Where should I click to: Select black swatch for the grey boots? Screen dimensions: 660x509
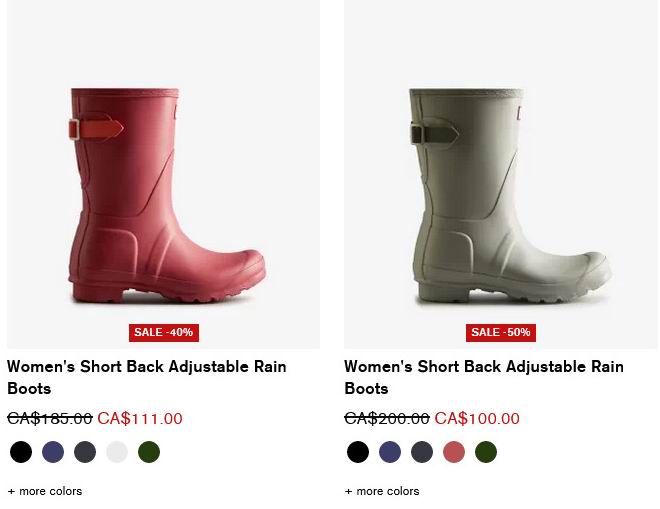coord(358,452)
